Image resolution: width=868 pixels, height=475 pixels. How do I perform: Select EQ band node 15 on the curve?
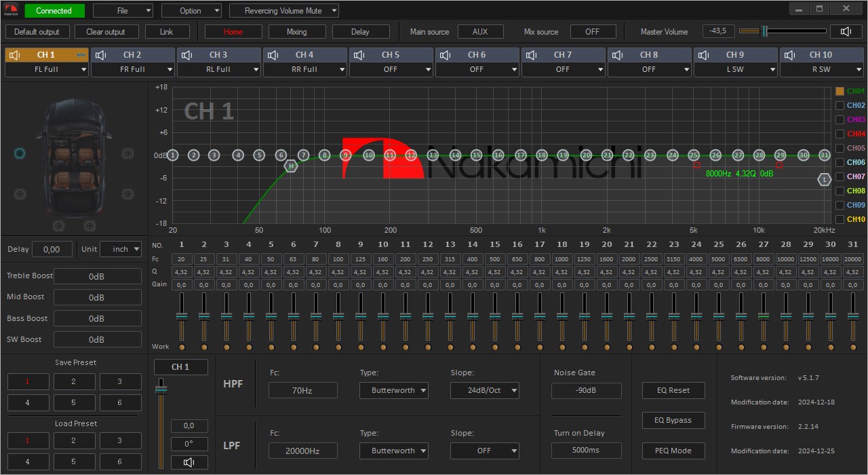click(477, 155)
